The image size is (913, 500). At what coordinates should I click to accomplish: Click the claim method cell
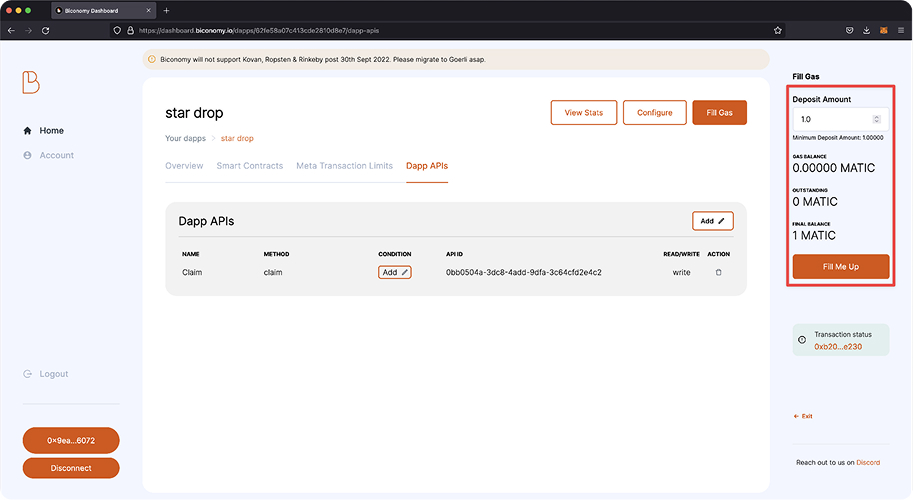(273, 272)
